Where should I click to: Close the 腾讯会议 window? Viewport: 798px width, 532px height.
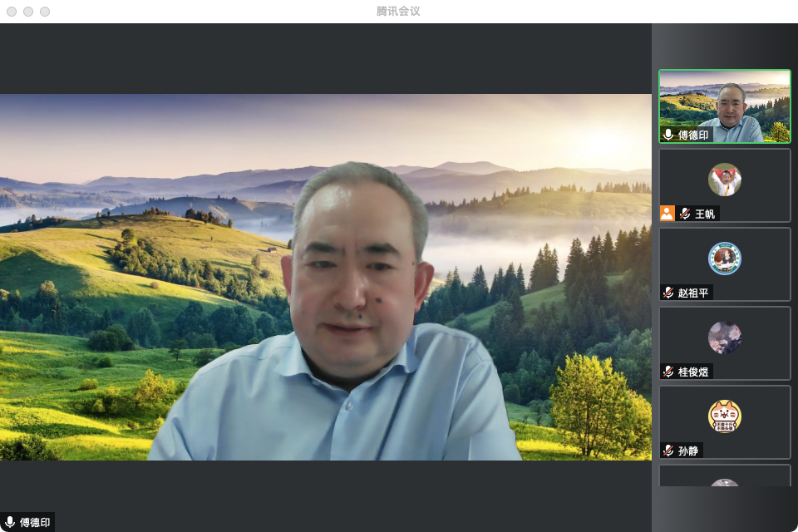12,11
